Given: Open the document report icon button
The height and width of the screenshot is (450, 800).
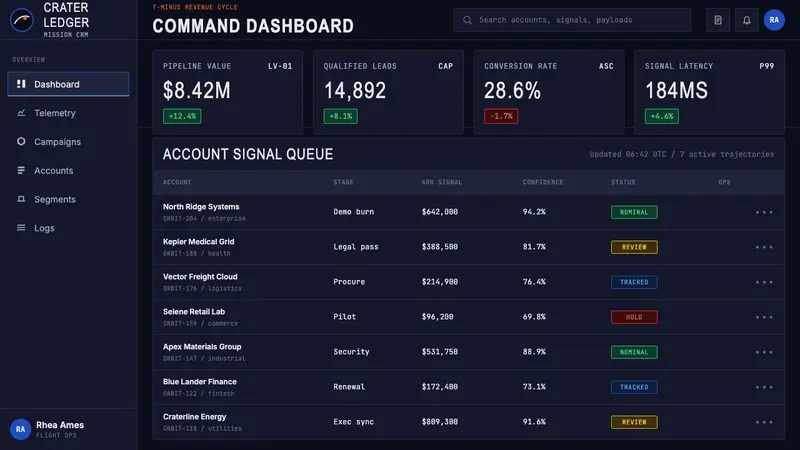Looking at the screenshot, I should (718, 20).
